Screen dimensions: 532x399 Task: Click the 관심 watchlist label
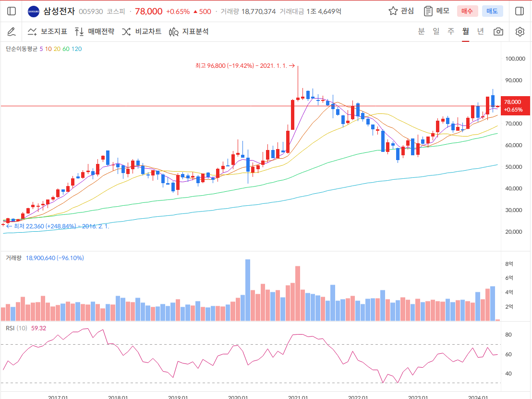(407, 11)
